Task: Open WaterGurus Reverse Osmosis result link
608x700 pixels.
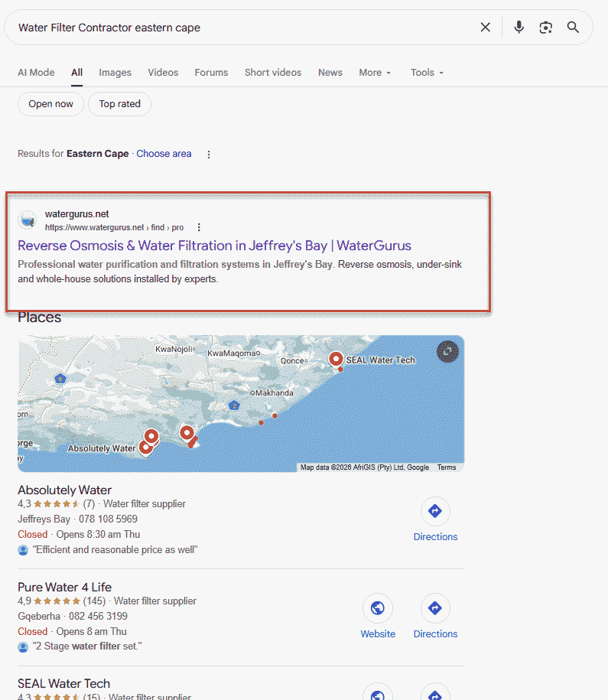Action: [214, 246]
